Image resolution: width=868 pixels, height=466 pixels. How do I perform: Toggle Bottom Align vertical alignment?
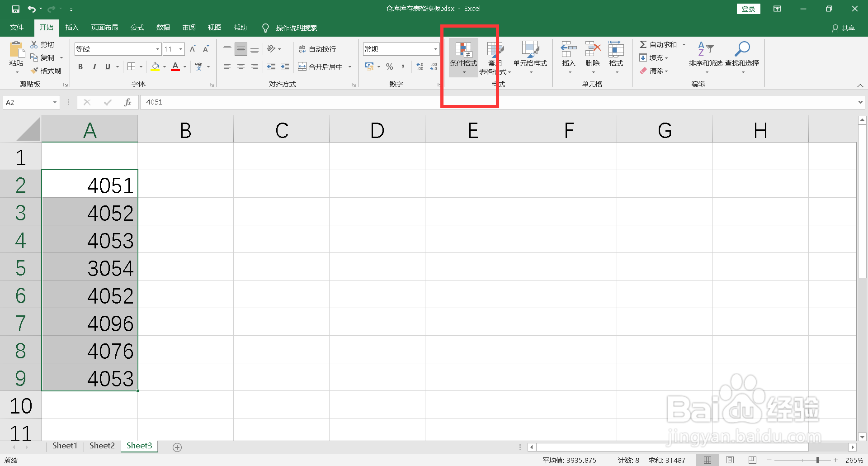click(255, 49)
